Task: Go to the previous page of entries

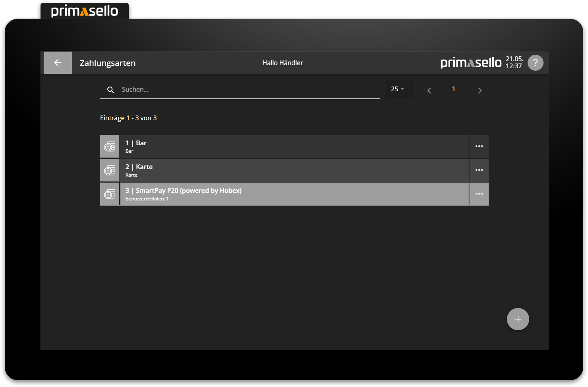Action: coord(429,90)
